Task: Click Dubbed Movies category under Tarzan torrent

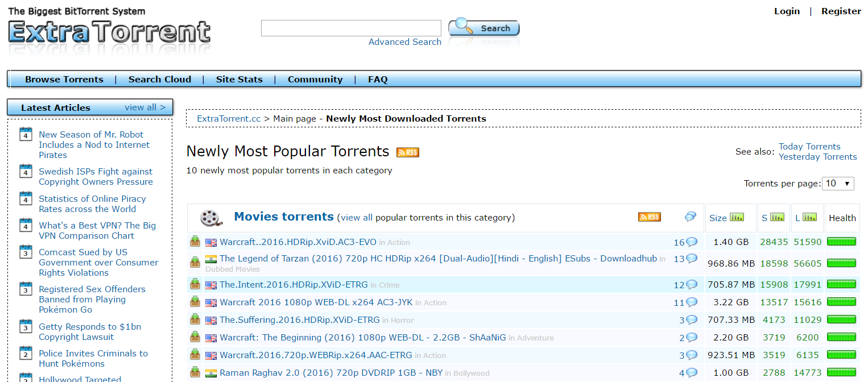Action: coord(233,269)
